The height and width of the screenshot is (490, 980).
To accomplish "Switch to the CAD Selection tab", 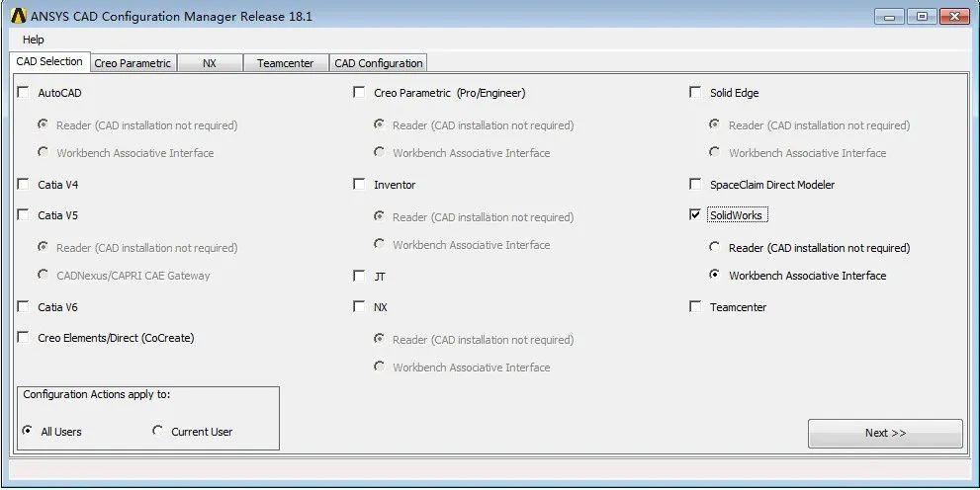I will (x=49, y=61).
